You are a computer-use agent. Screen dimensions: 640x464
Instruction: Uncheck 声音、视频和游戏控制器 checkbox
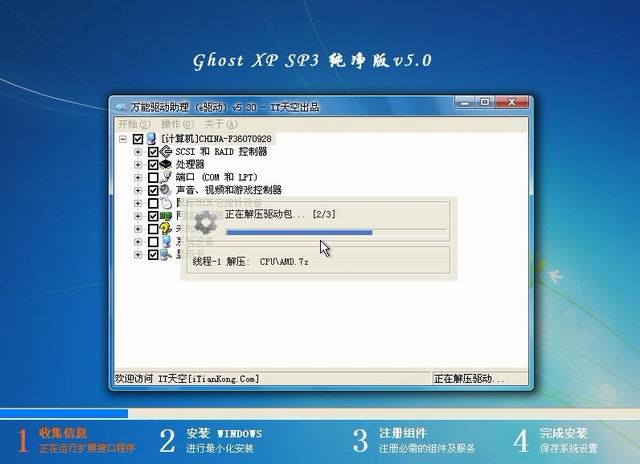pyautogui.click(x=153, y=190)
